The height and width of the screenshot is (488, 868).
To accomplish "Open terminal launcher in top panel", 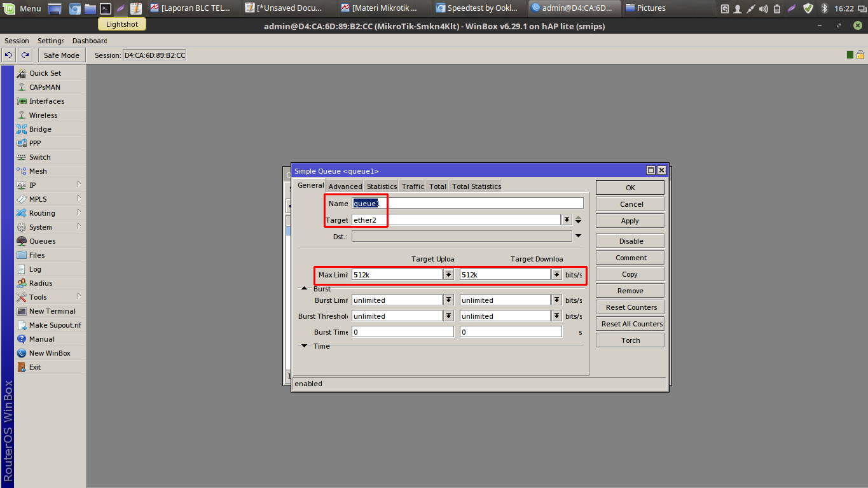I will 106,8.
